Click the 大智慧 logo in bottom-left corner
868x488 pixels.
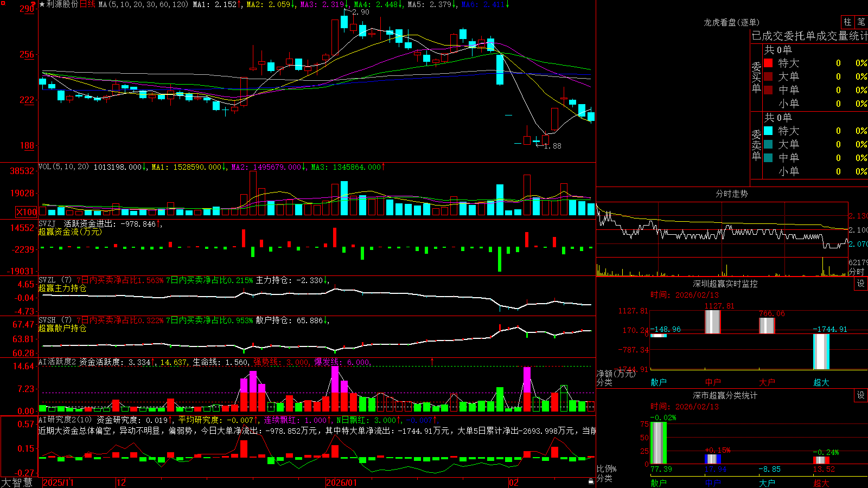click(17, 483)
